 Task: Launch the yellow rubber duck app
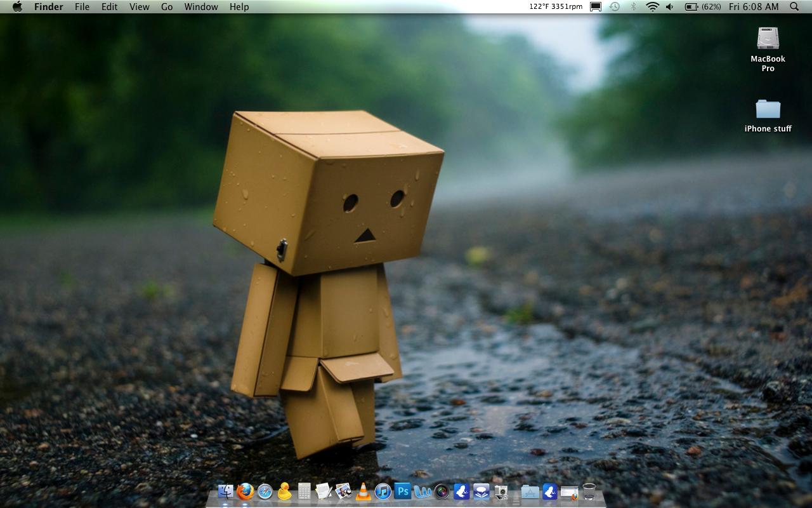[x=284, y=491]
